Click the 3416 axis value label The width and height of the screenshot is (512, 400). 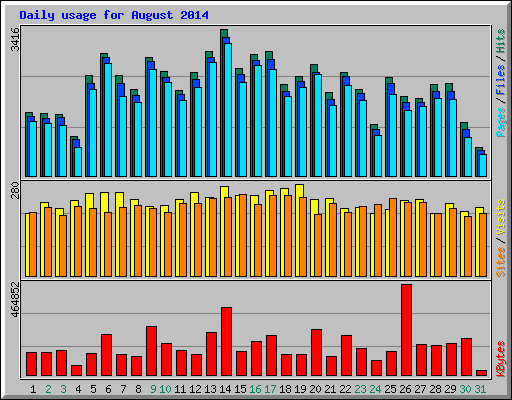click(x=15, y=39)
